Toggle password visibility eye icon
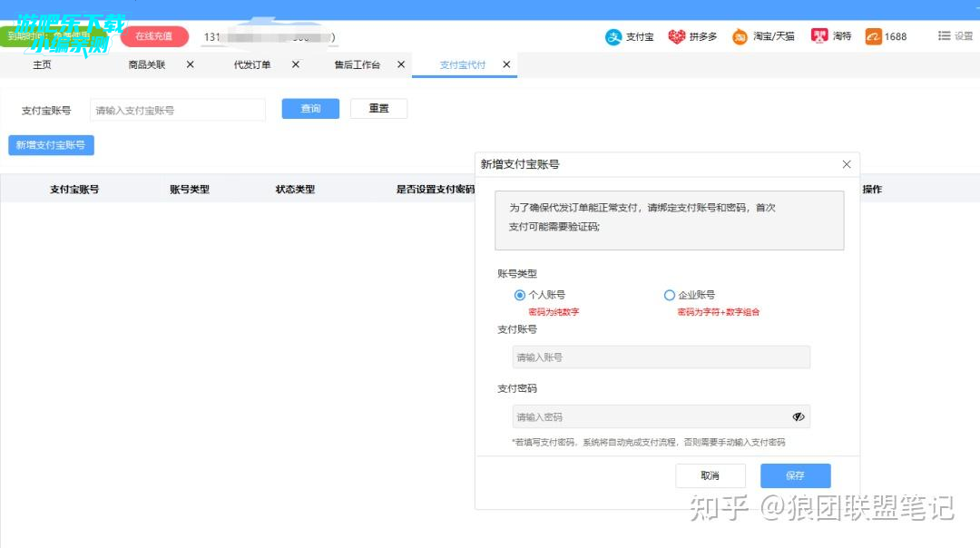 pos(799,416)
